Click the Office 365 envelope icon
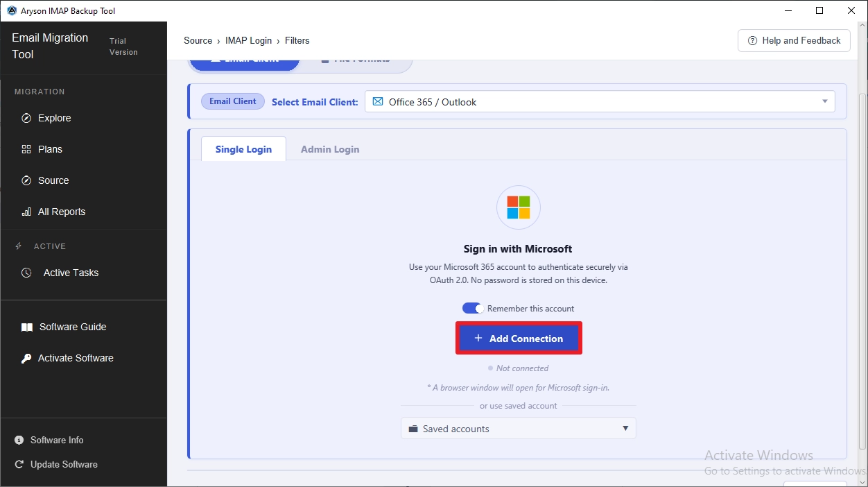 point(378,101)
